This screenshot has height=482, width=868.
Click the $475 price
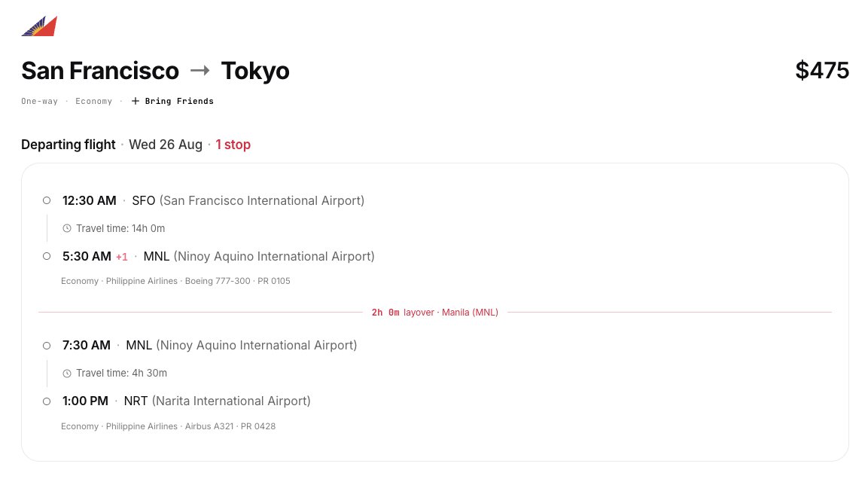822,70
